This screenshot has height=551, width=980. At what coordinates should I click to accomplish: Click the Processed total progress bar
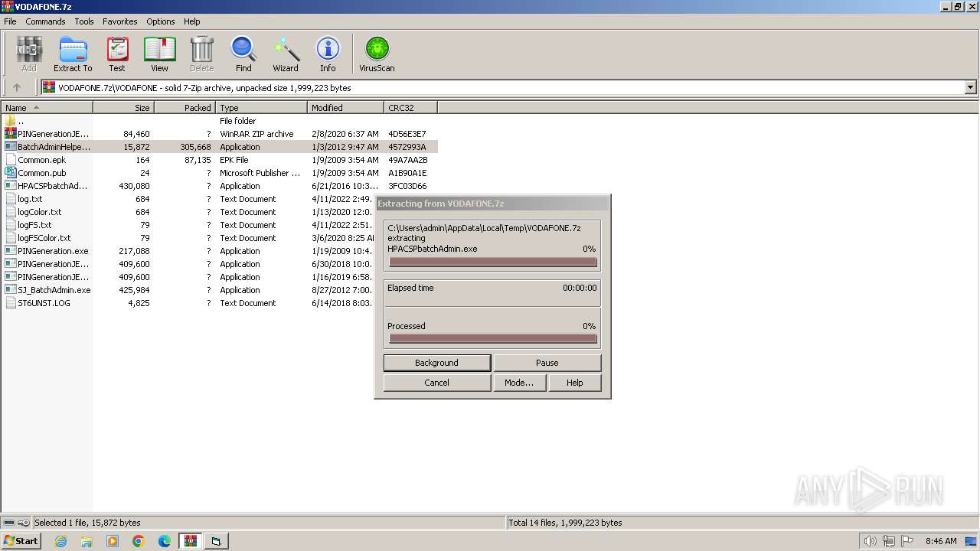click(492, 338)
